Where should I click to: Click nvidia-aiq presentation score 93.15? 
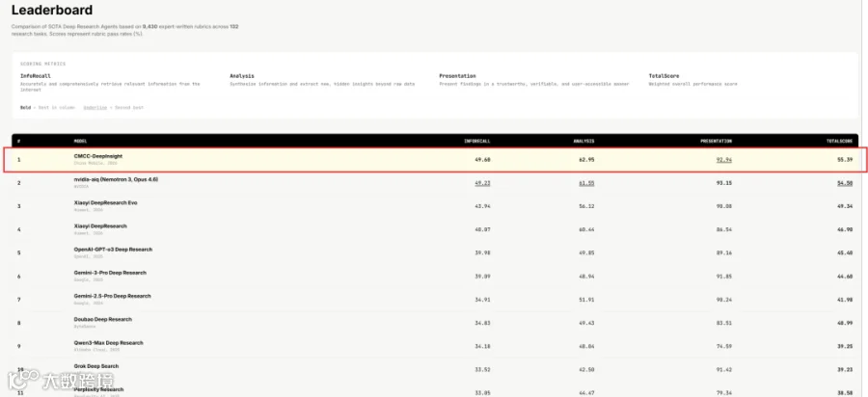(724, 183)
